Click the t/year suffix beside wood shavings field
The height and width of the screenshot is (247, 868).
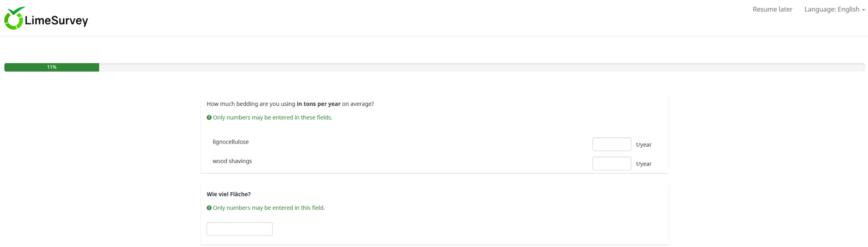pos(643,164)
